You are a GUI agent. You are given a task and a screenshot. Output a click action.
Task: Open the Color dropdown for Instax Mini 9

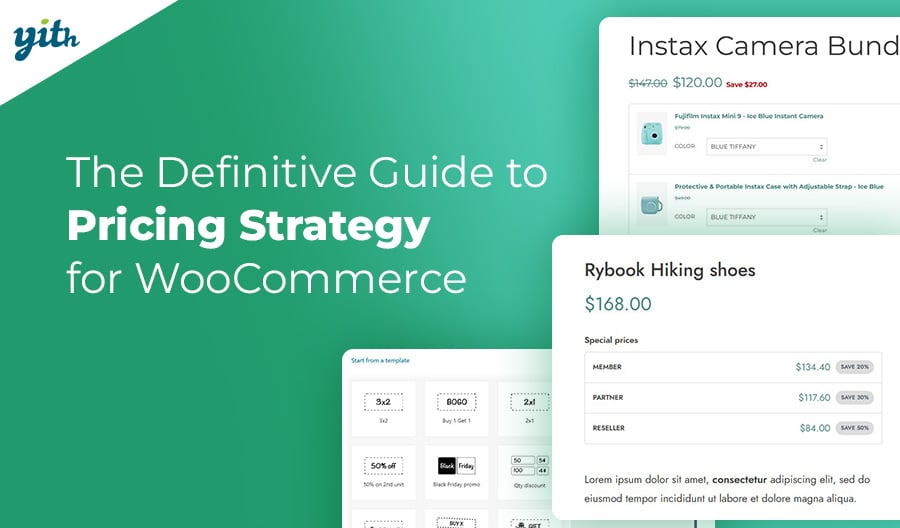click(766, 146)
